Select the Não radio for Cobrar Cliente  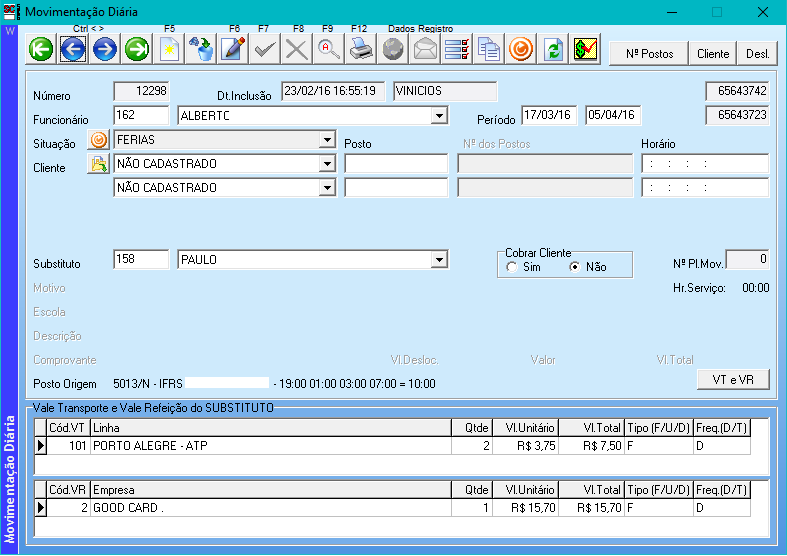pyautogui.click(x=575, y=267)
